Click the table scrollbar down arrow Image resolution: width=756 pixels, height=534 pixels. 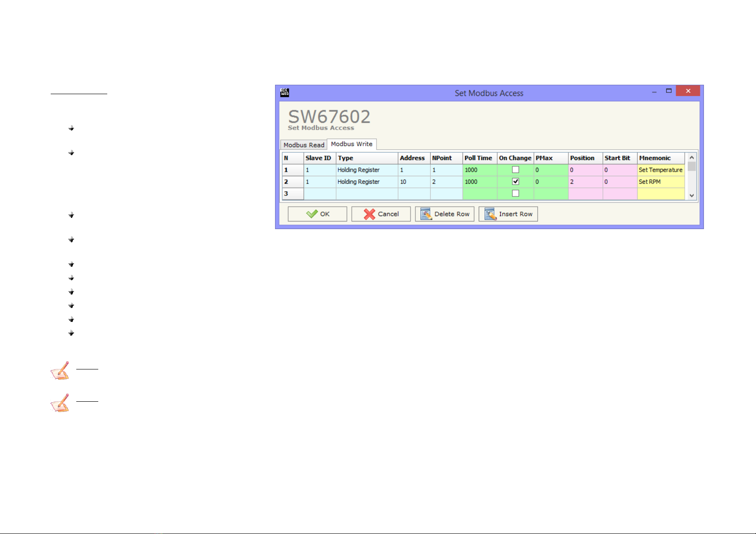(x=691, y=195)
